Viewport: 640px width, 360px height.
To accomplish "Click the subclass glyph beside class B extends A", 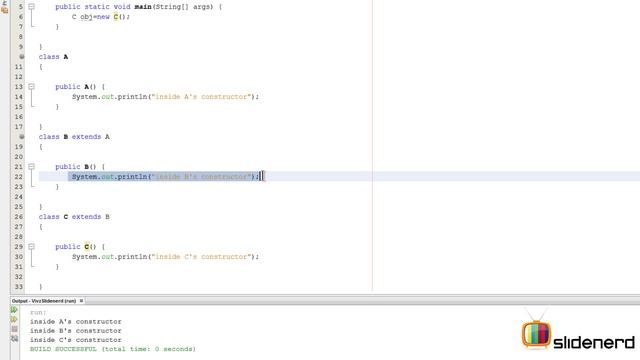I will pos(22,137).
